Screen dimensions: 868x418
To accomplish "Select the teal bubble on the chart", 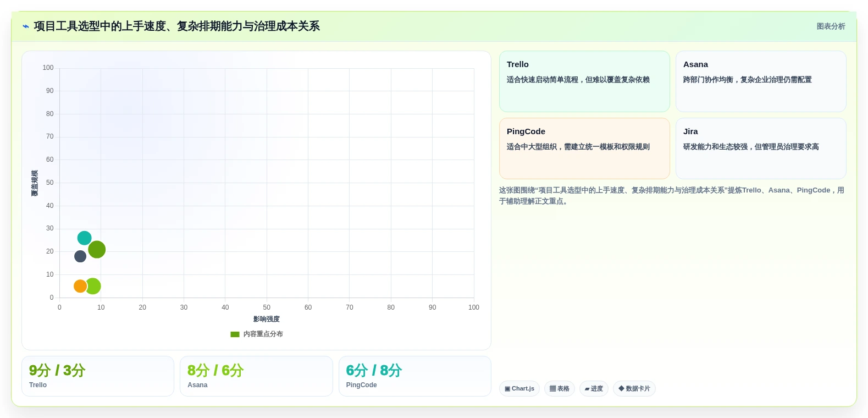I will pos(84,238).
